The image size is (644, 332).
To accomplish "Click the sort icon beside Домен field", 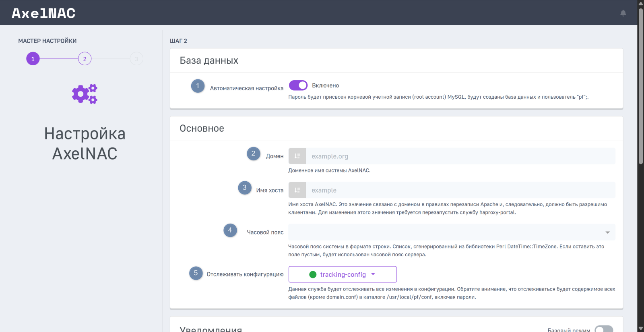I will click(297, 156).
